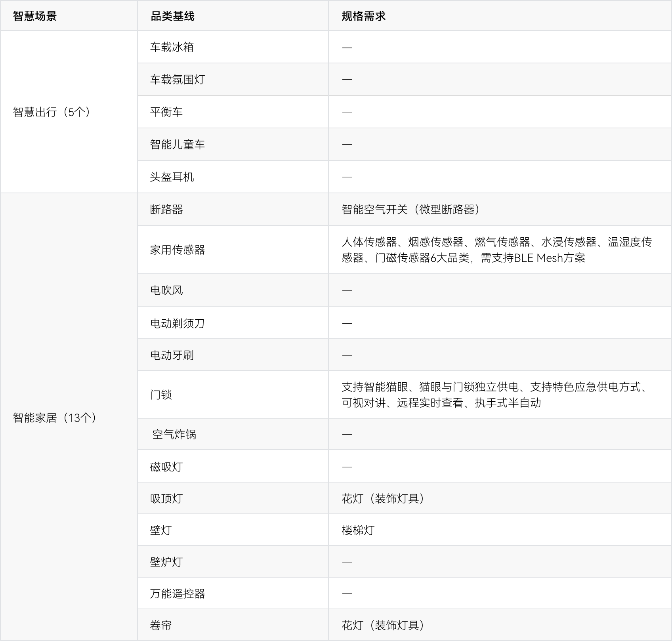
Task: Click the dash in the 磁吸灯 row
Action: [347, 467]
